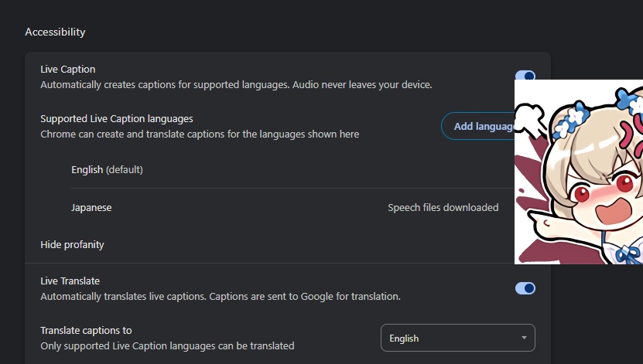
Task: Click the angry chibi sticker image
Action: click(x=579, y=172)
